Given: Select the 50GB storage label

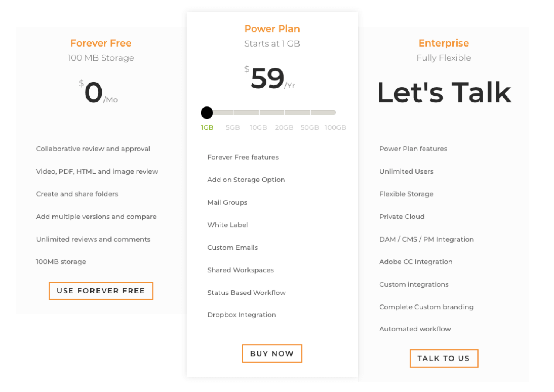Looking at the screenshot, I should click(x=310, y=127).
